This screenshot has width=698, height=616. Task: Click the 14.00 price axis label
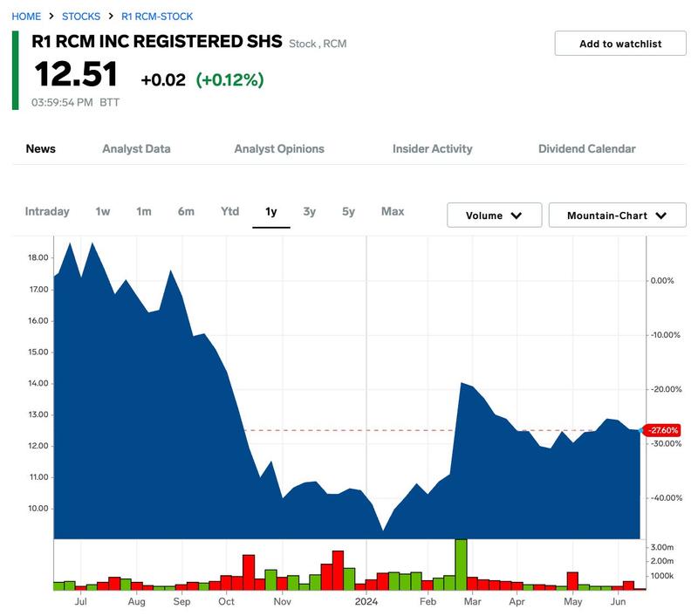[x=38, y=383]
